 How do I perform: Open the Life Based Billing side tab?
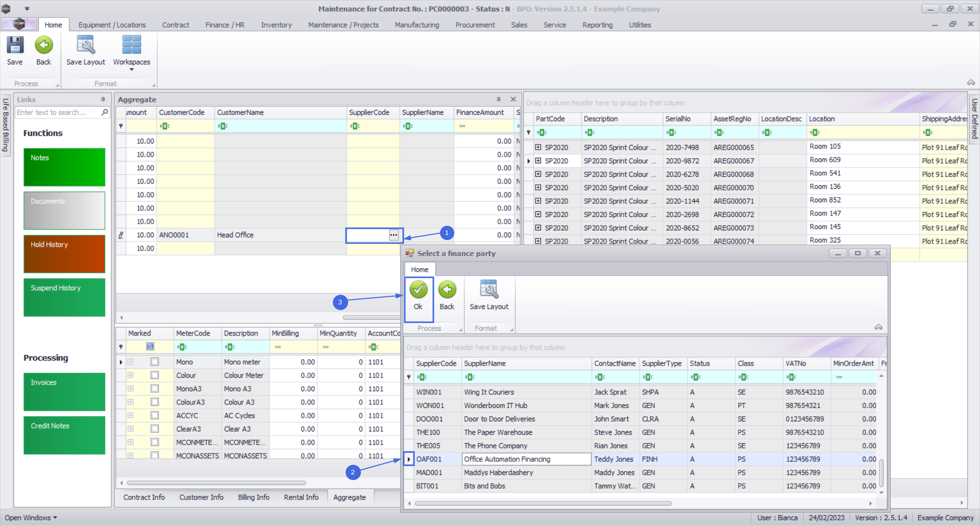6,125
